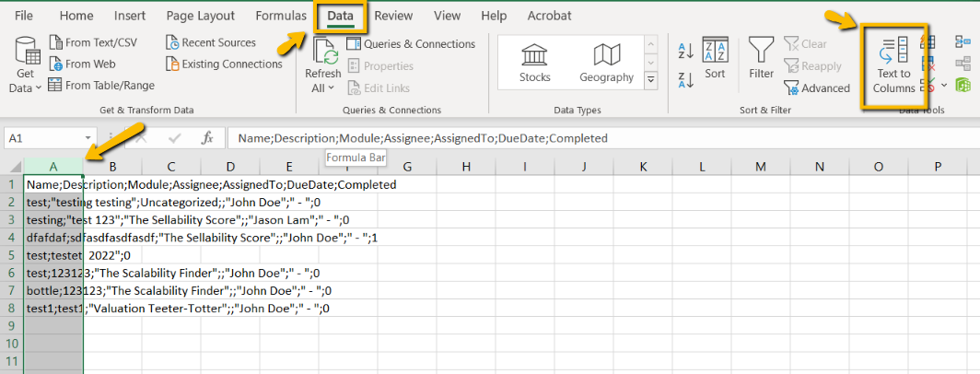Select column A header

pyautogui.click(x=53, y=167)
